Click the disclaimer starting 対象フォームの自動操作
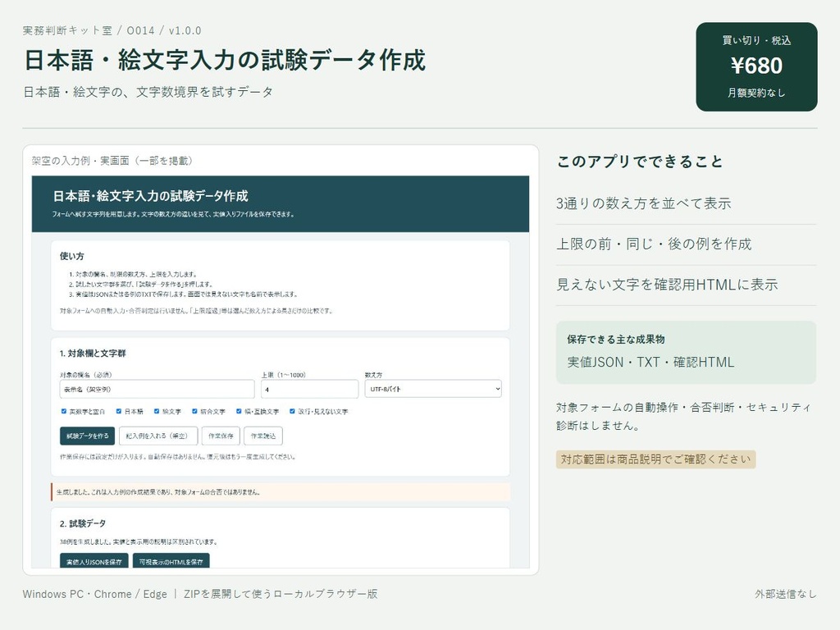 pos(683,416)
